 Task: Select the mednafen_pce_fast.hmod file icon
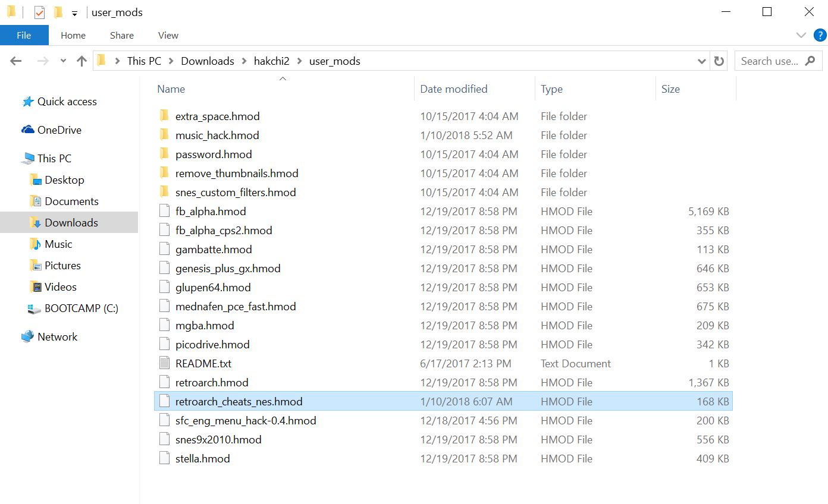click(165, 306)
